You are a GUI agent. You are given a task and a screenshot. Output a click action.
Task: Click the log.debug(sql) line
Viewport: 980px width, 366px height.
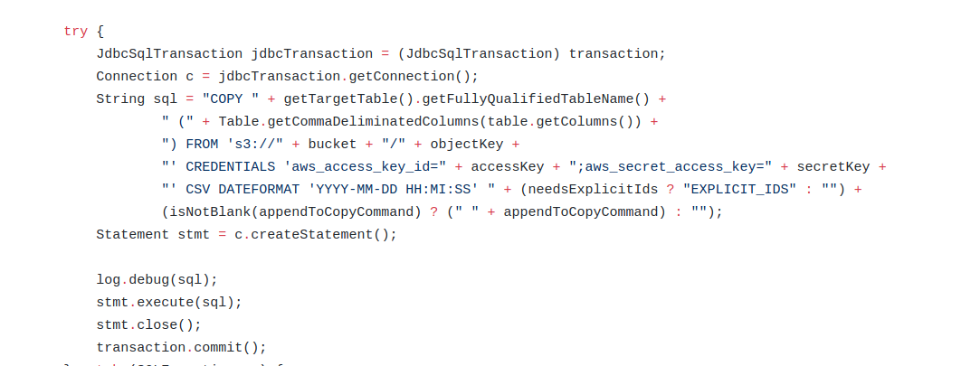157,280
